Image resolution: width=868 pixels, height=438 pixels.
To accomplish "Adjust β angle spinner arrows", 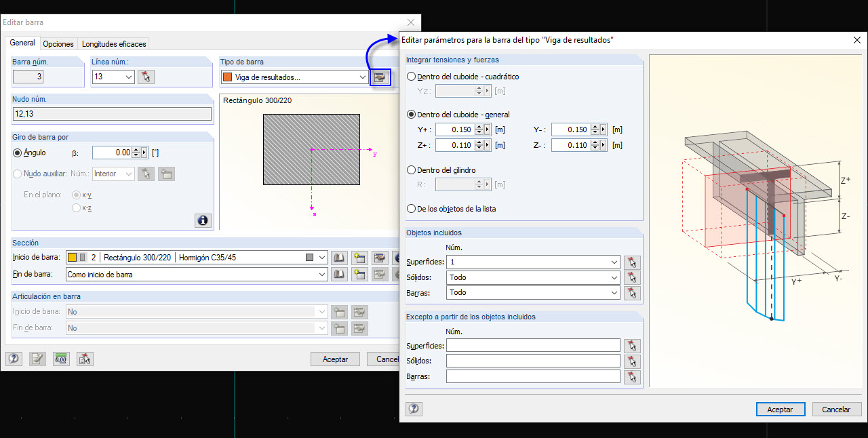I will tap(136, 153).
